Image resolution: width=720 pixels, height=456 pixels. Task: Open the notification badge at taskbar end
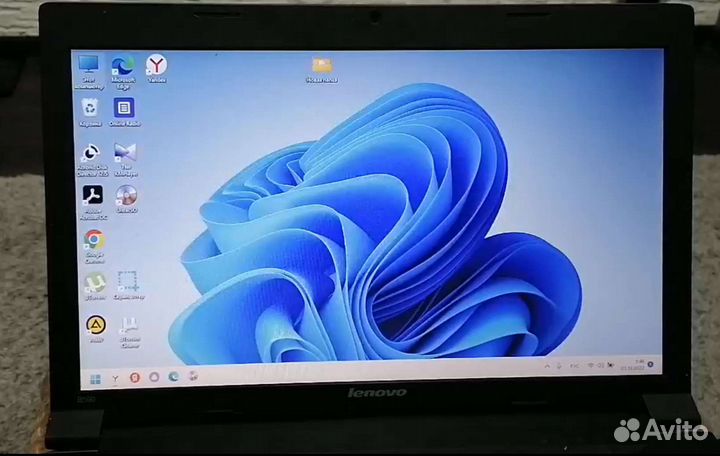coord(651,364)
